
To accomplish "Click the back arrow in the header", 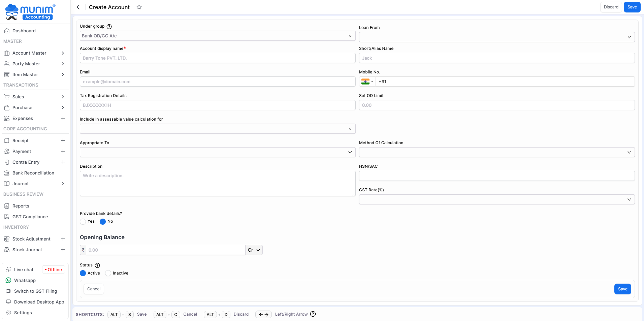I will [78, 7].
